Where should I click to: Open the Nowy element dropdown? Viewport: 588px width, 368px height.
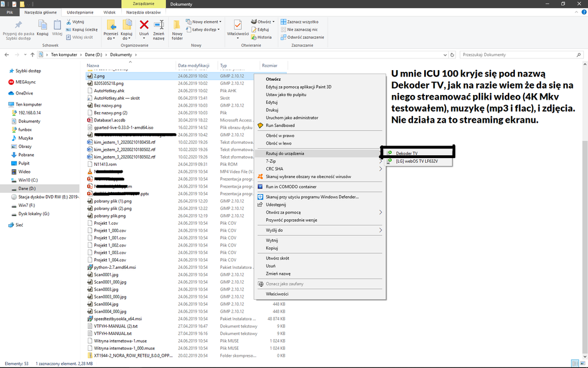204,21
